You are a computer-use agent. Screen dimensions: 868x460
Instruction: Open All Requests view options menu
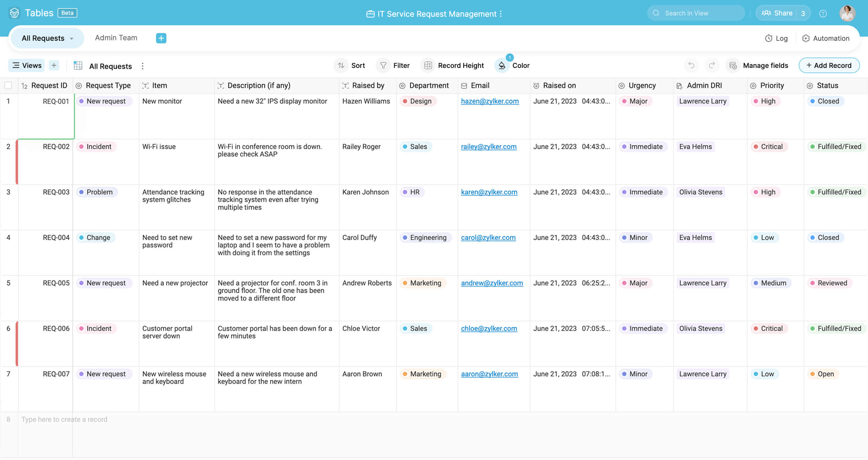[142, 66]
